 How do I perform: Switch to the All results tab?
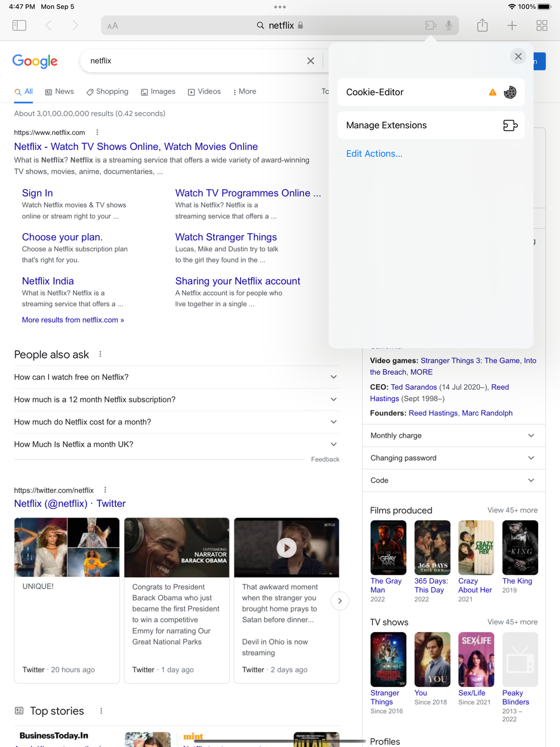24,91
